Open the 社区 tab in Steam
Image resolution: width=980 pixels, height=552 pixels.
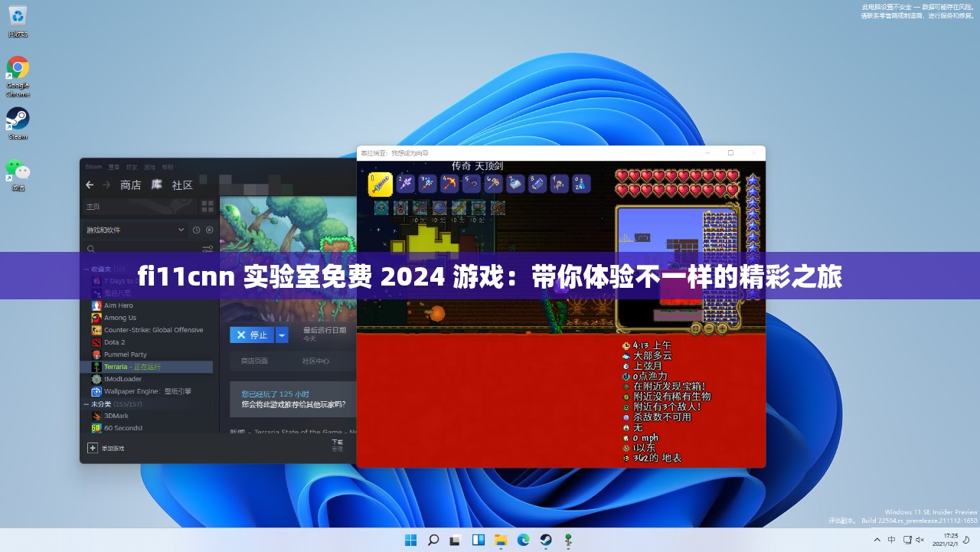(x=182, y=185)
